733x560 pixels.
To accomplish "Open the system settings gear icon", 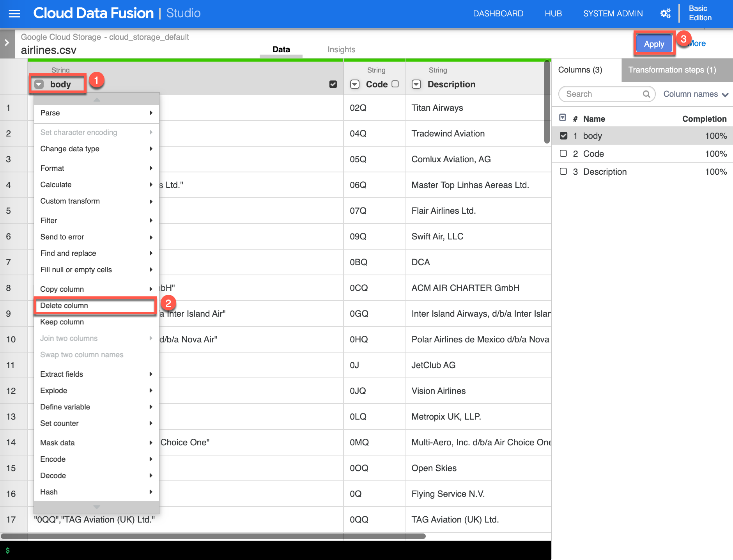I will click(665, 14).
